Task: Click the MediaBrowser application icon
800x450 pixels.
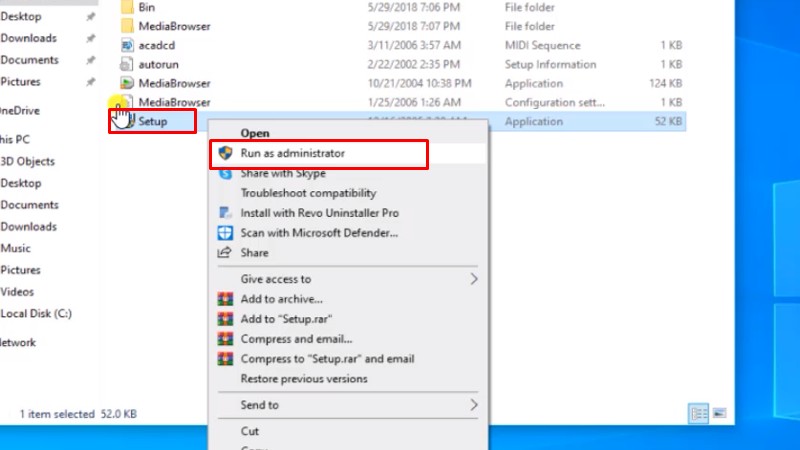Action: point(127,83)
